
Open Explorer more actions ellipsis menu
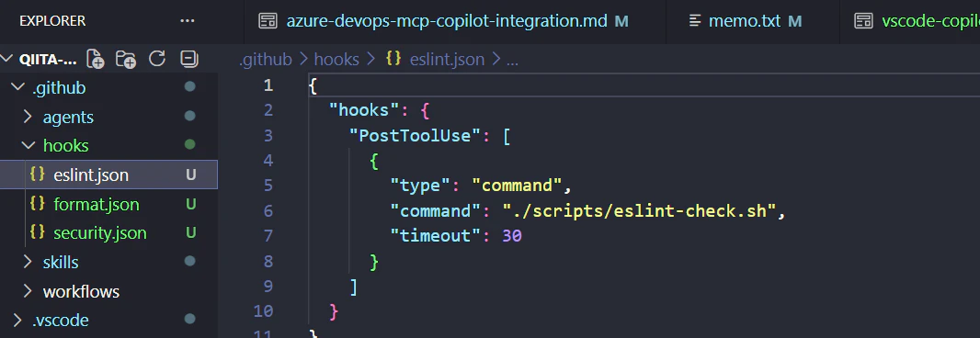pyautogui.click(x=187, y=21)
